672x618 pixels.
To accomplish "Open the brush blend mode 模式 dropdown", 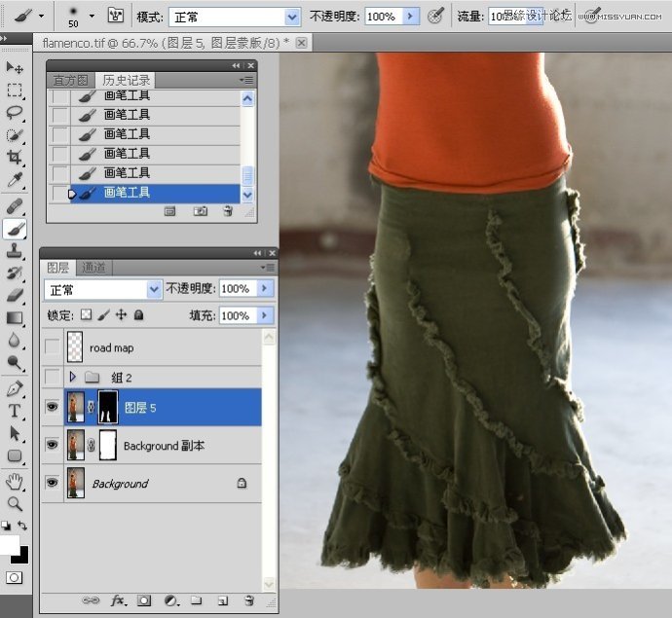I will coord(292,17).
